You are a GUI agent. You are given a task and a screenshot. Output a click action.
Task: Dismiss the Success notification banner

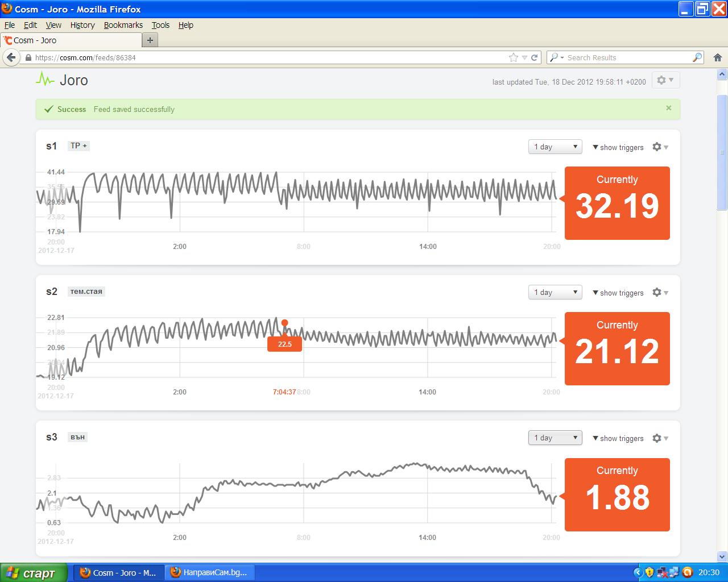(668, 108)
